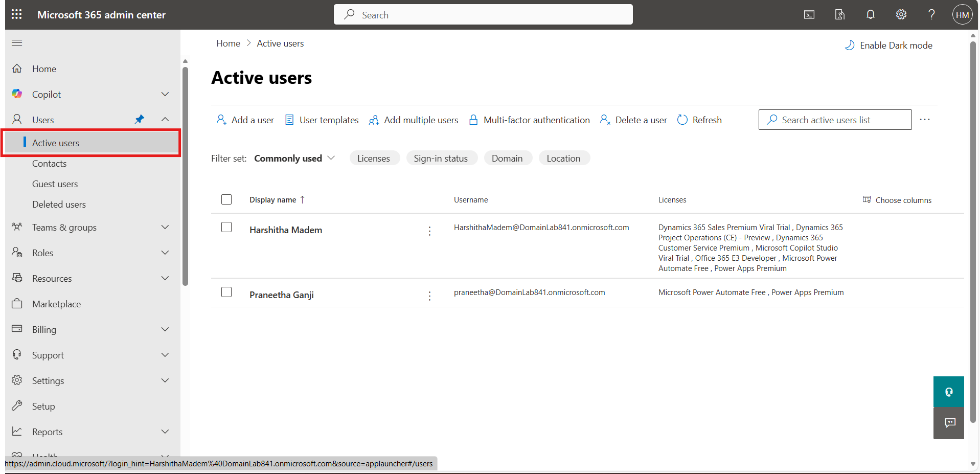Unpin Users using the pin icon
Viewport: 980px width, 474px height.
click(139, 120)
